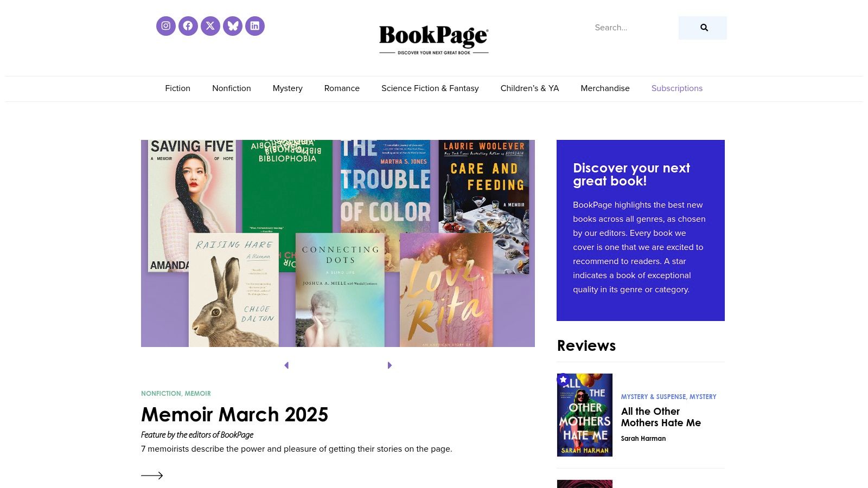The image size is (868, 488).
Task: Click the NONFICTION category tag
Action: [161, 394]
